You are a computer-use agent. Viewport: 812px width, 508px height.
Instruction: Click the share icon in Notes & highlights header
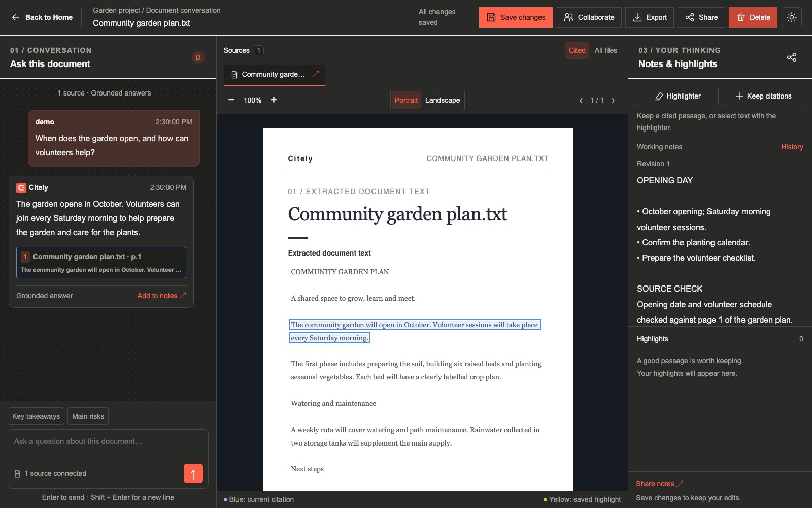792,57
